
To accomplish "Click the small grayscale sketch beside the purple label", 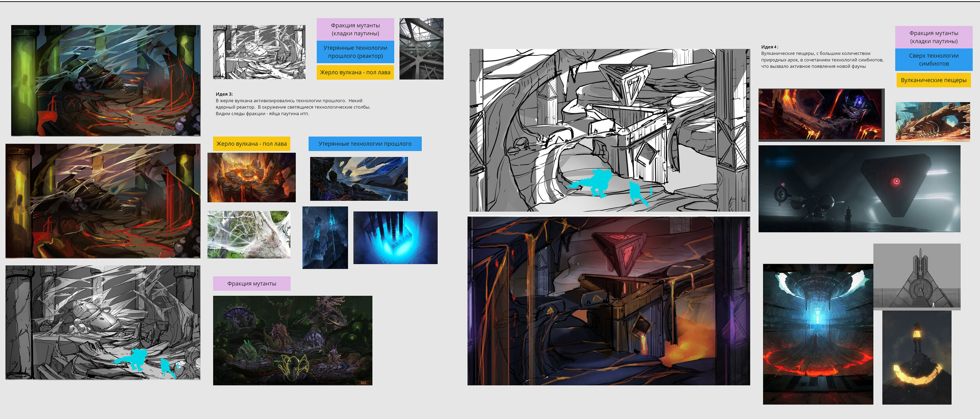I will point(259,52).
